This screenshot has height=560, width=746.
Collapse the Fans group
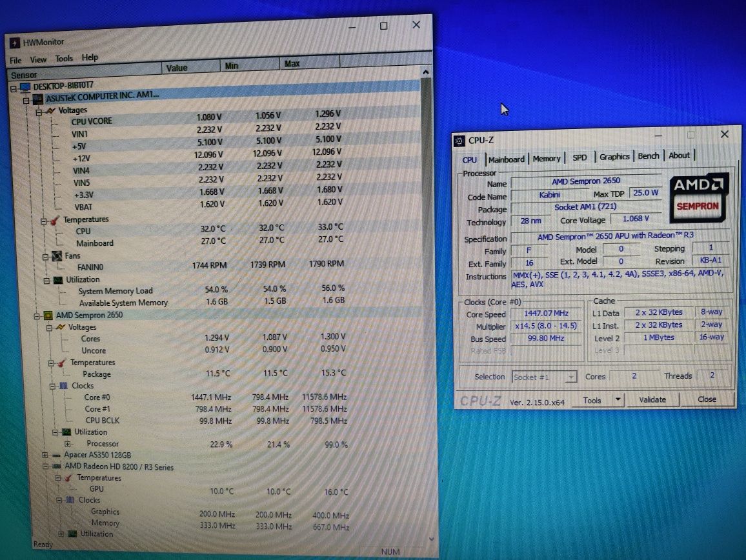(x=46, y=257)
